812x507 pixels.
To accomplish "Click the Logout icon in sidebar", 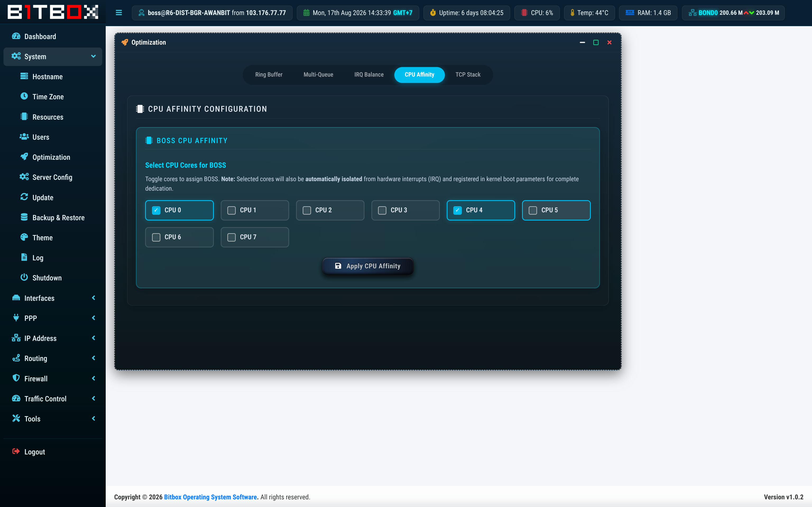I will pyautogui.click(x=16, y=451).
